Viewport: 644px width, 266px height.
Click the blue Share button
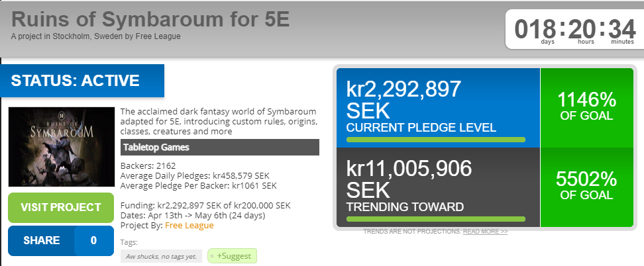(42, 240)
